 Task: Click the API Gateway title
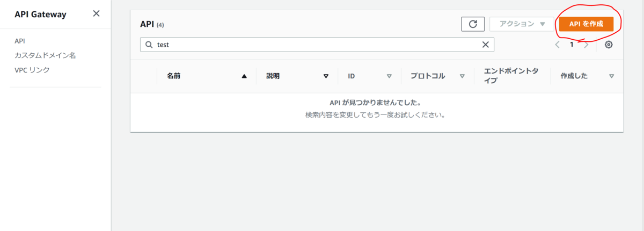coord(41,15)
